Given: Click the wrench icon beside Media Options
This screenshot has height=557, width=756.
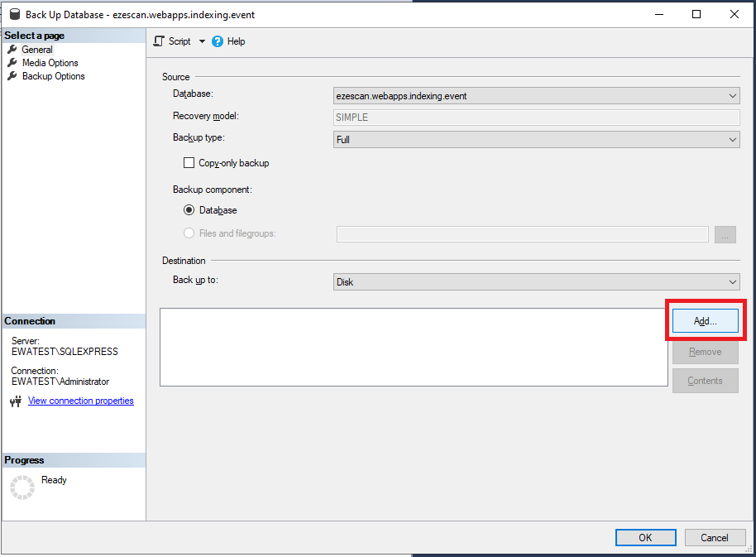Looking at the screenshot, I should coord(12,63).
